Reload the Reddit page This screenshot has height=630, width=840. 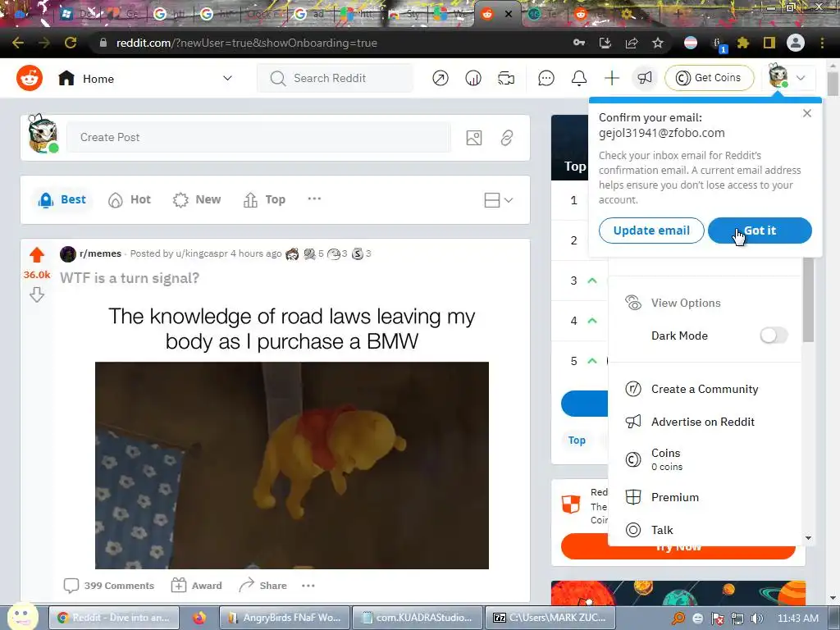(71, 43)
